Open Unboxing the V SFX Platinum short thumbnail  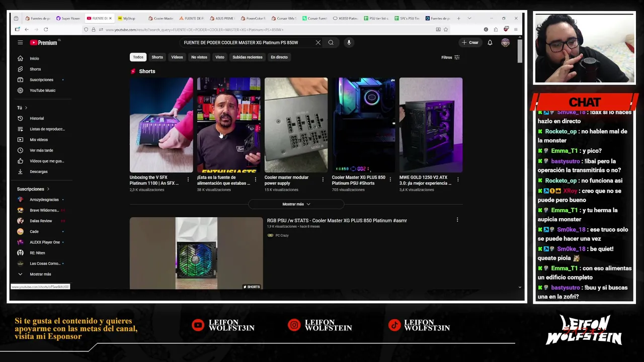point(161,125)
